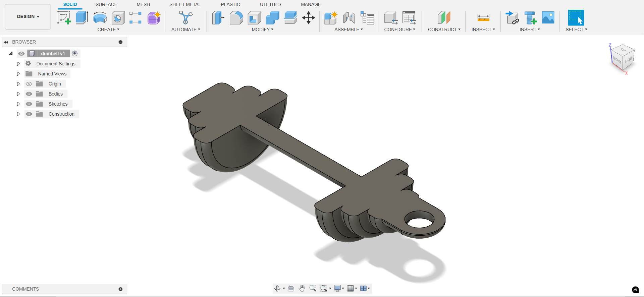Expand the Construction node
The height and width of the screenshot is (297, 644).
tap(18, 114)
